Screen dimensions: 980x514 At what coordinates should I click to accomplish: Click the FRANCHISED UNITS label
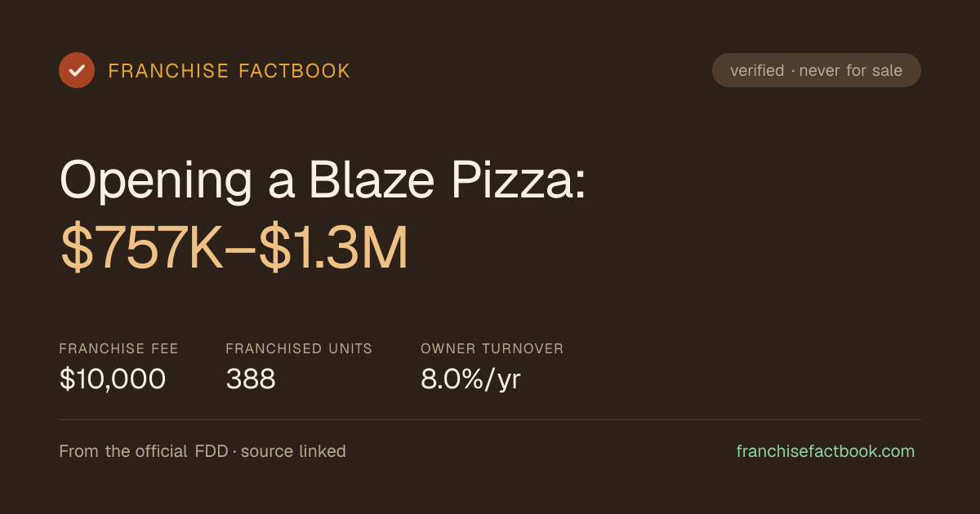(299, 348)
